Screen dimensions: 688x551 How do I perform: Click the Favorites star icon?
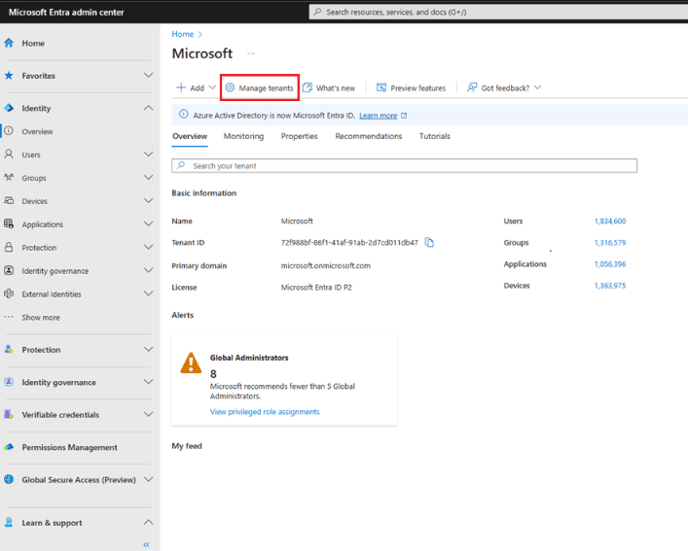pos(9,75)
